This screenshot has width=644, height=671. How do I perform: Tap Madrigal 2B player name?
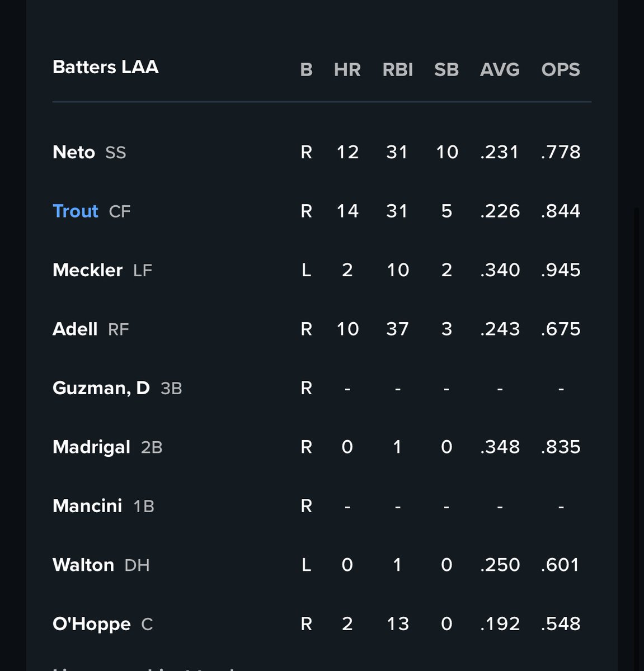tap(91, 447)
